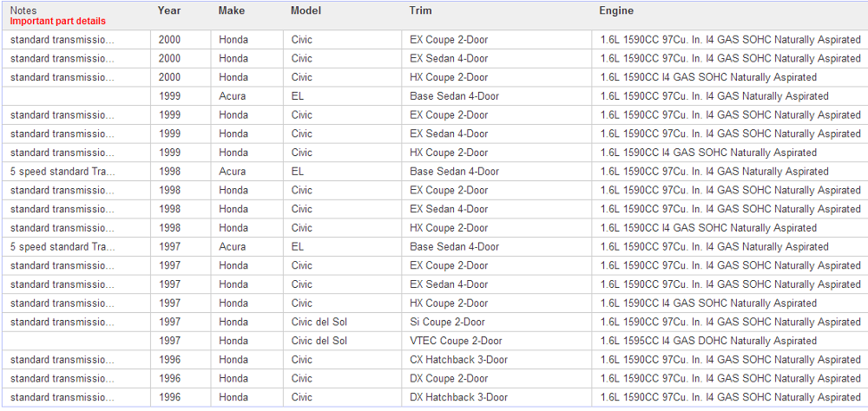Click the Civic del Sol cell in VTEC row

point(319,341)
